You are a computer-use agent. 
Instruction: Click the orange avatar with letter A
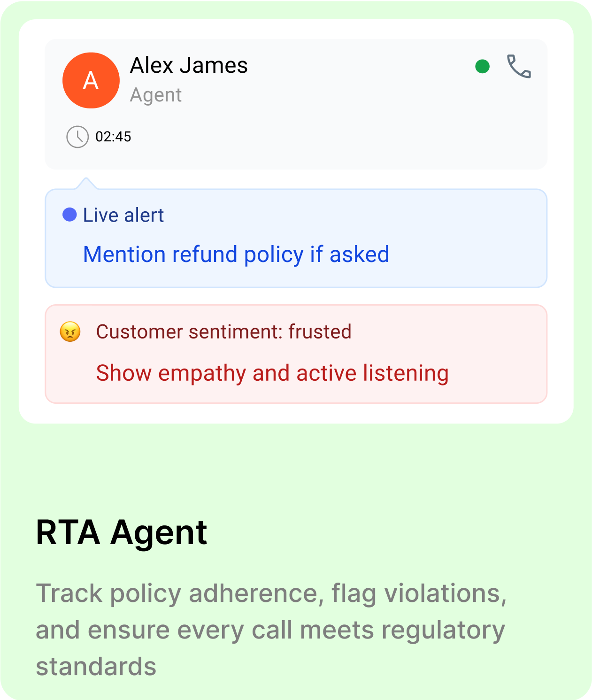click(x=91, y=80)
